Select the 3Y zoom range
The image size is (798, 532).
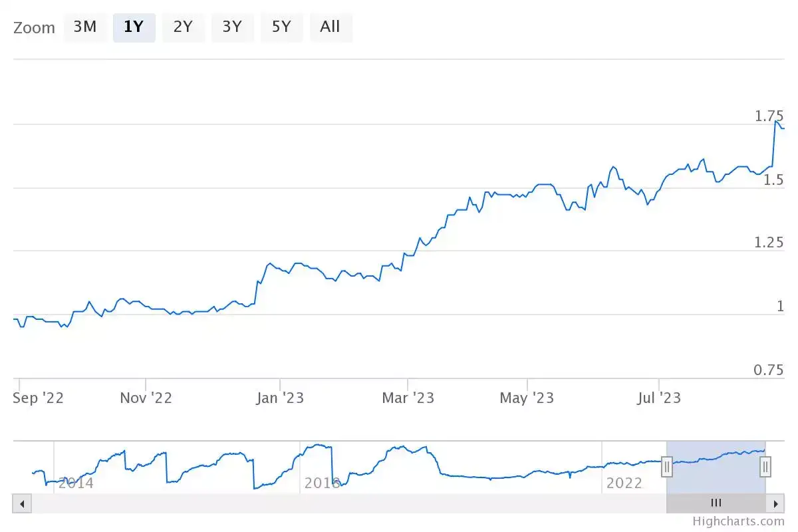pyautogui.click(x=232, y=27)
